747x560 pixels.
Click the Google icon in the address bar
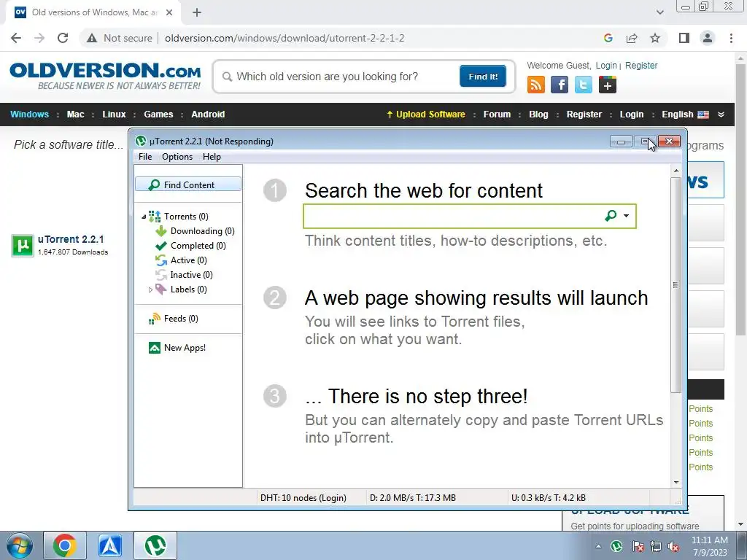pyautogui.click(x=608, y=38)
